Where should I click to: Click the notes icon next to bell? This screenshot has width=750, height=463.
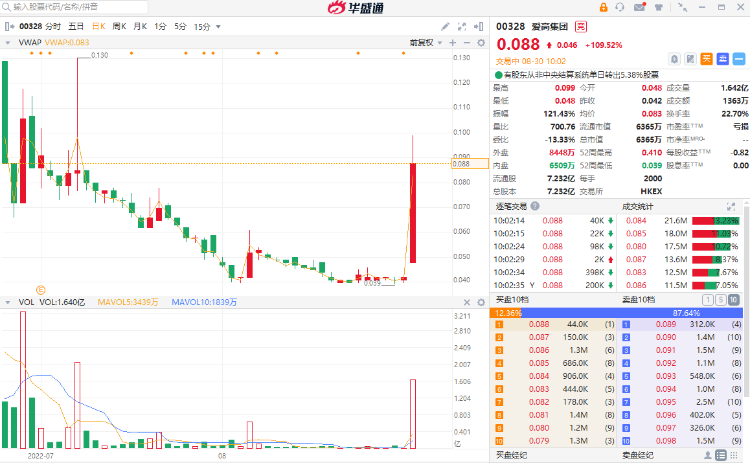690,59
